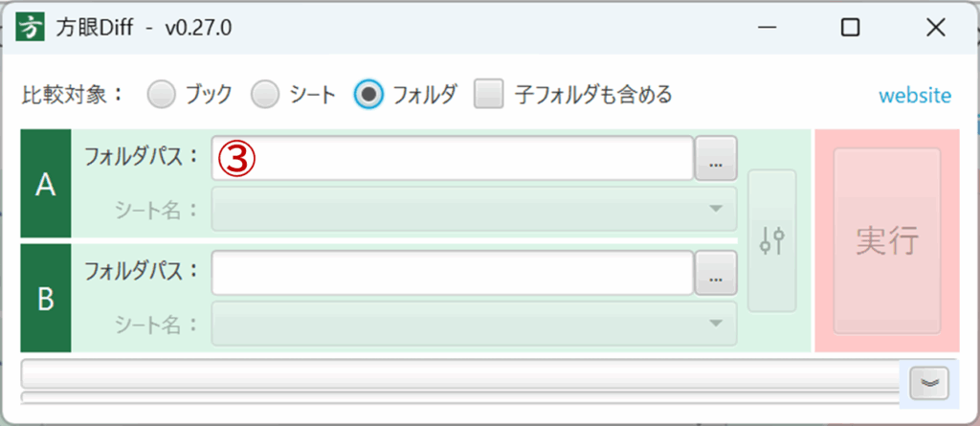Open the website link
The width and height of the screenshot is (980, 426).
tap(915, 96)
